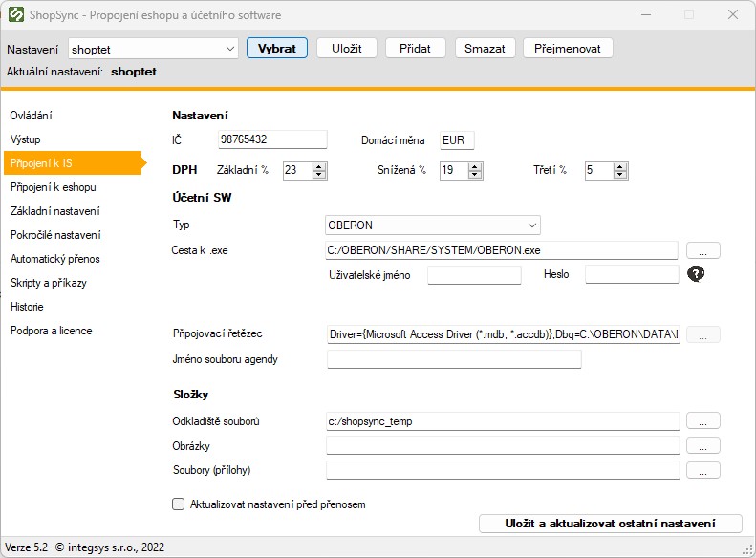Click the Uložit button
This screenshot has width=756, height=558.
click(x=347, y=48)
